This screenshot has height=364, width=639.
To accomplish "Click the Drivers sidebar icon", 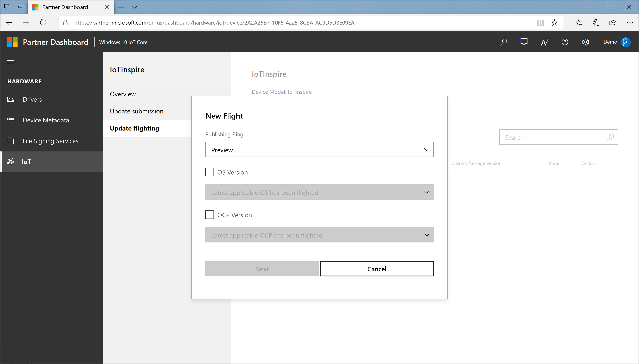I will (x=11, y=99).
